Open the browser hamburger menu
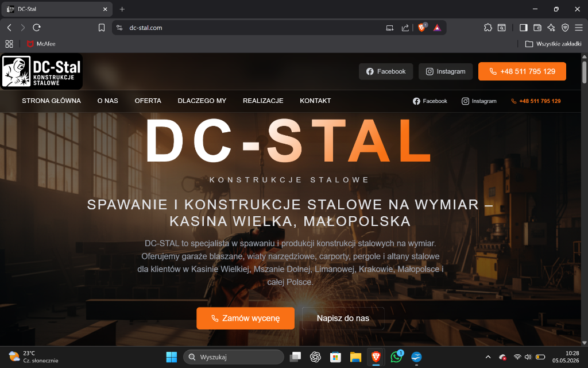Image resolution: width=588 pixels, height=368 pixels. pyautogui.click(x=579, y=28)
